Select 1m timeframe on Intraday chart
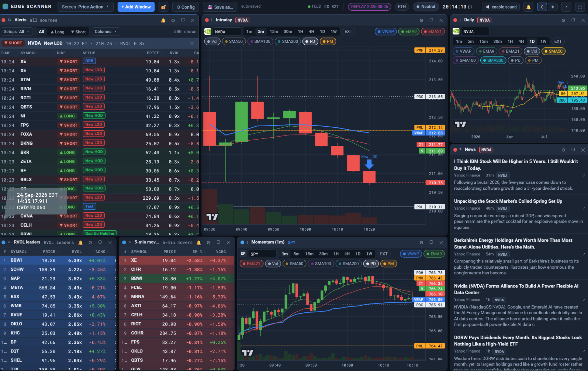Screen dimensions: 588x371 [x=249, y=32]
